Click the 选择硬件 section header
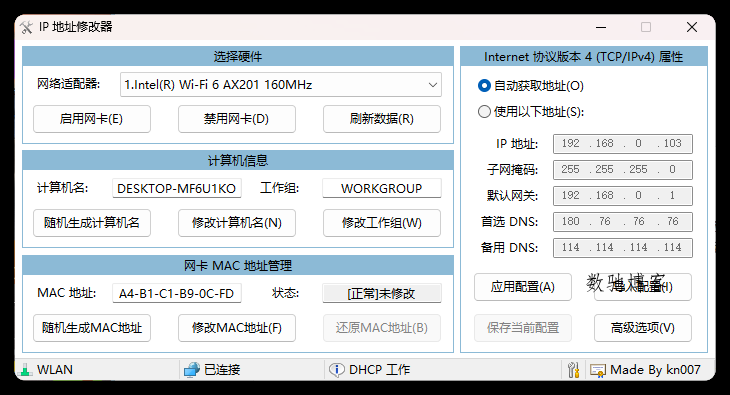This screenshot has height=395, width=730. (x=238, y=56)
